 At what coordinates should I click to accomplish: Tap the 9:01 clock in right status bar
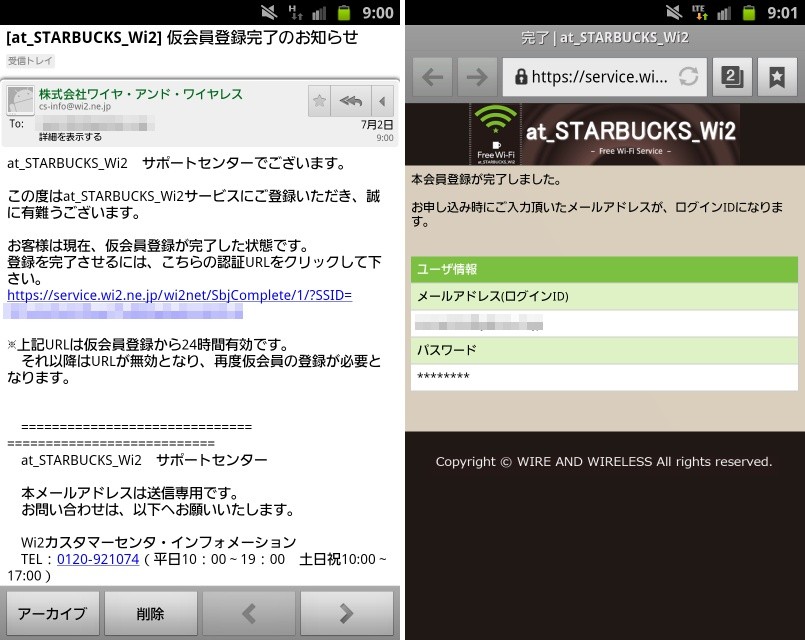(x=782, y=12)
